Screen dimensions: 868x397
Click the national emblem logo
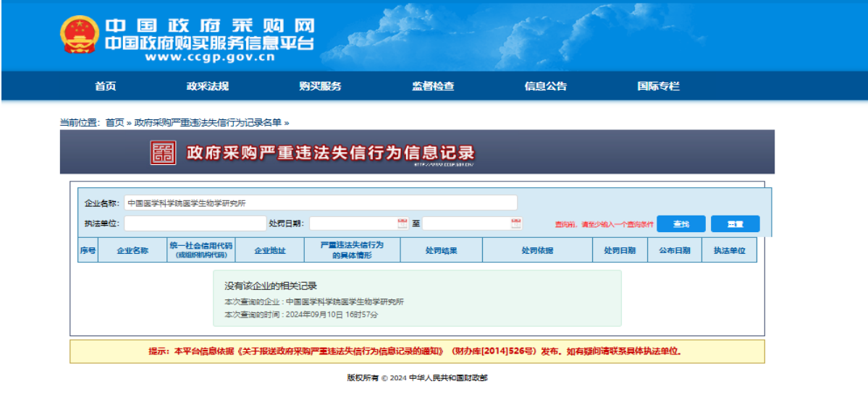[79, 34]
